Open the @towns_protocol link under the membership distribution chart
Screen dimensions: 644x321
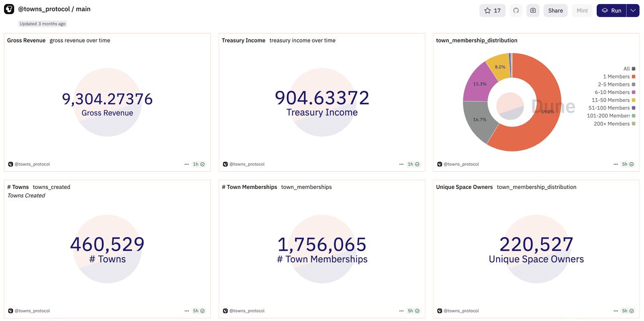coord(461,164)
